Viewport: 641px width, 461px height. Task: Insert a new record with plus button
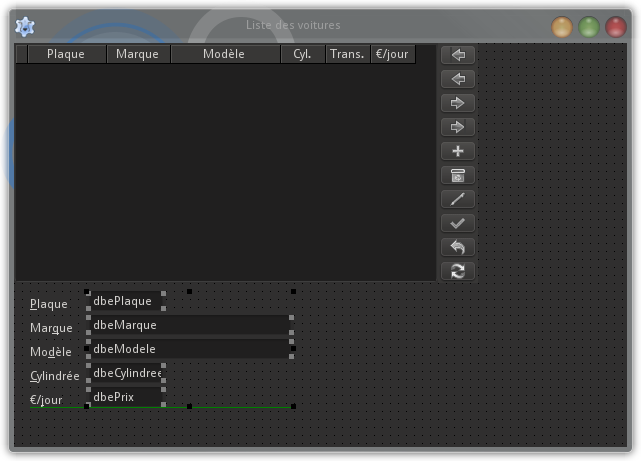(x=458, y=151)
